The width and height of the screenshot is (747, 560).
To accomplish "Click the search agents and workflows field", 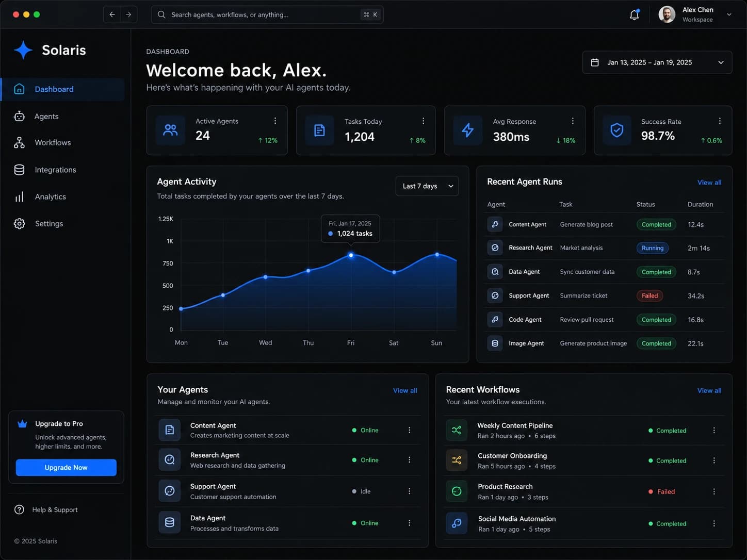I will click(267, 14).
